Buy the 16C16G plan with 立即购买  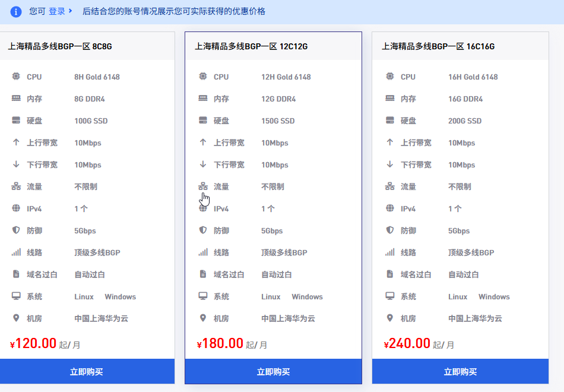(460, 372)
